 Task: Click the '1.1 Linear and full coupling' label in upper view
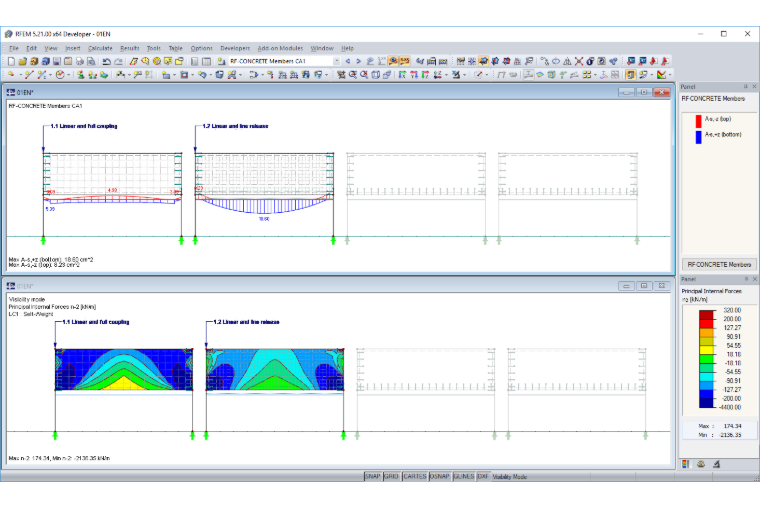click(x=84, y=126)
